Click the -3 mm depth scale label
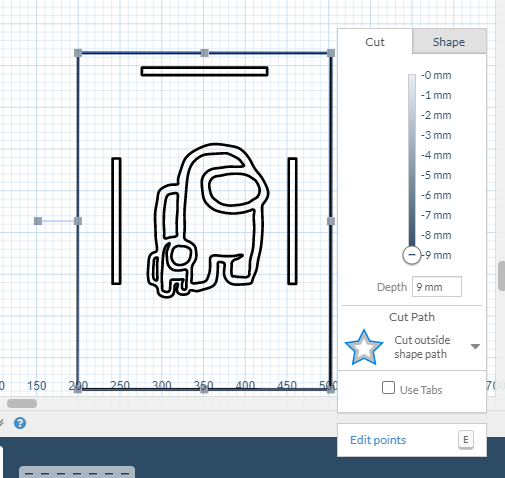Image resolution: width=505 pixels, height=478 pixels. [436, 135]
